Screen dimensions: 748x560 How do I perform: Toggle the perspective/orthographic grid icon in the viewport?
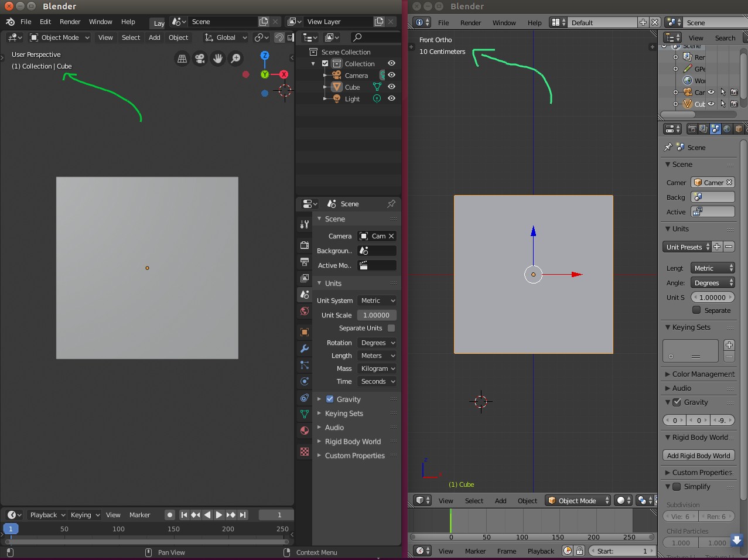click(182, 59)
